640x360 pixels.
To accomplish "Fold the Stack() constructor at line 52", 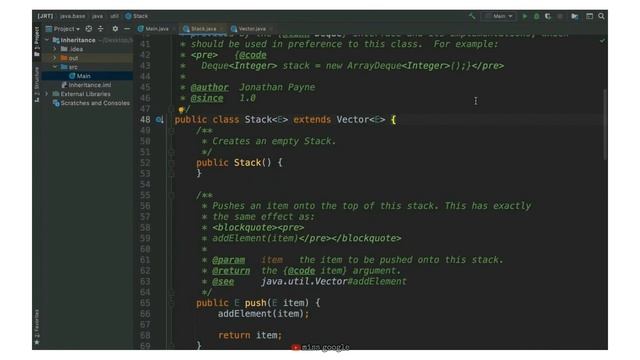I will click(172, 163).
